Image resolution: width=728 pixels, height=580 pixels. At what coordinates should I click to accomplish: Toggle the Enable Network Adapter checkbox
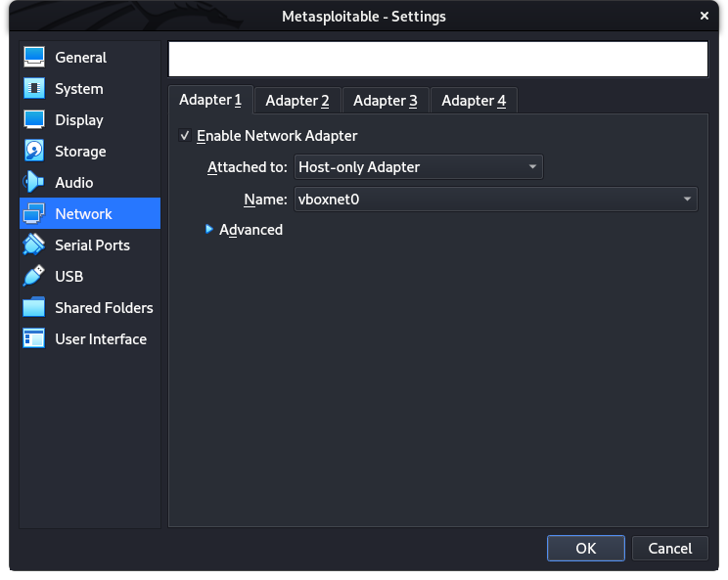coord(185,136)
